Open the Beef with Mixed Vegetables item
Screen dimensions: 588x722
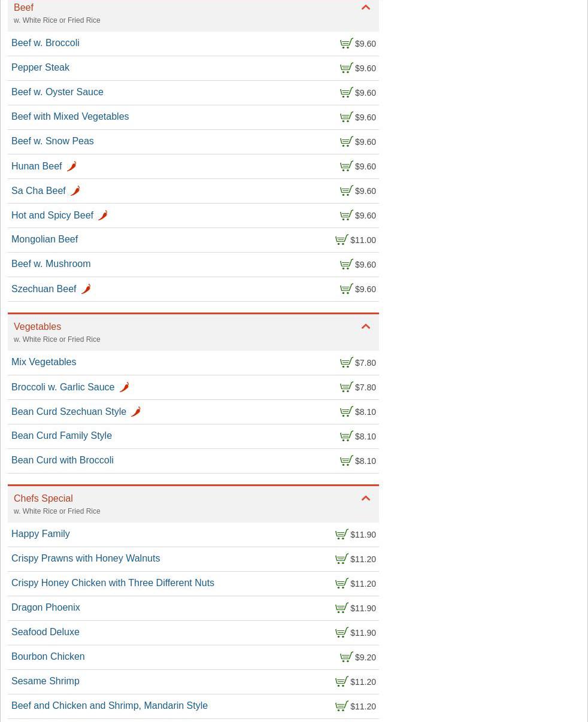coord(70,117)
